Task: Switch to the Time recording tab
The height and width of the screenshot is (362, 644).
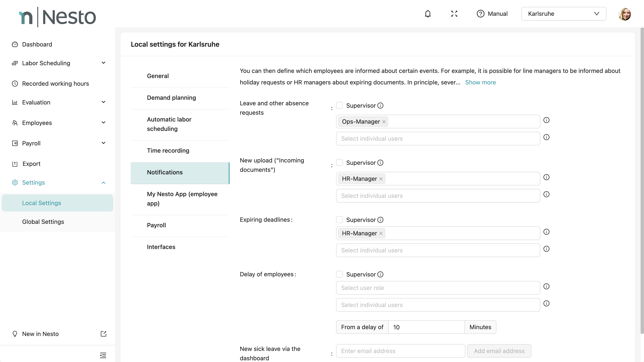Action: point(168,151)
